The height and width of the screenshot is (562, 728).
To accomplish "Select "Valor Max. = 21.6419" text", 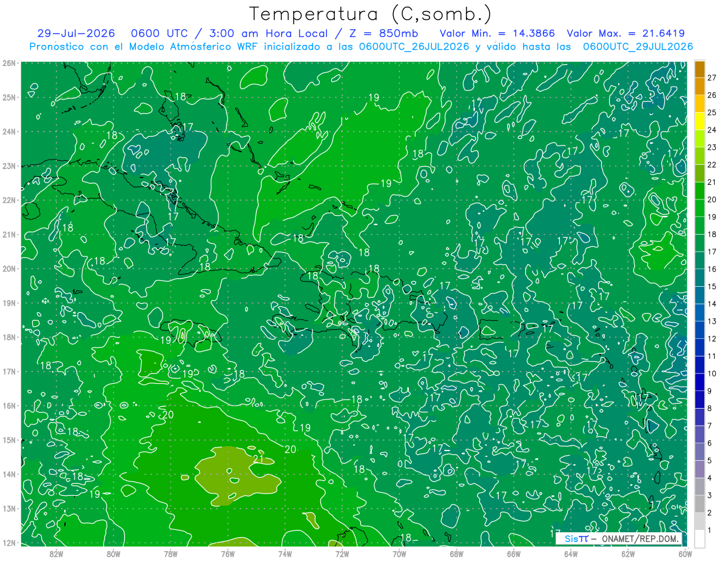I will pyautogui.click(x=625, y=33).
